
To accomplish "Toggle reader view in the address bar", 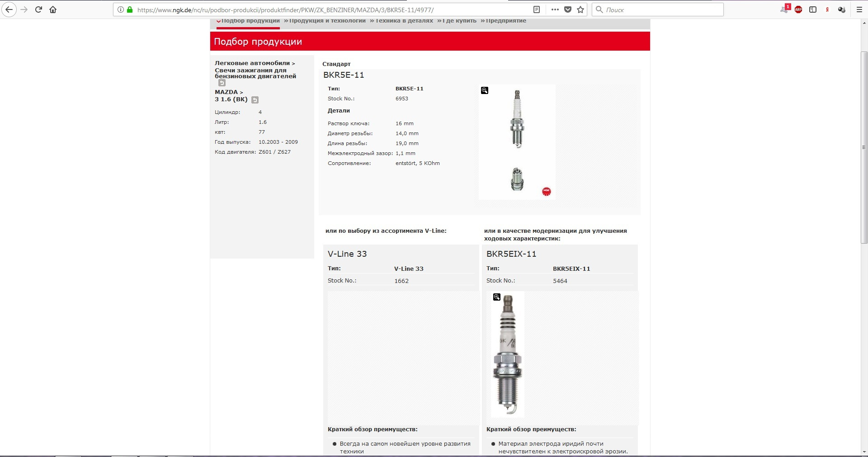I will (537, 9).
